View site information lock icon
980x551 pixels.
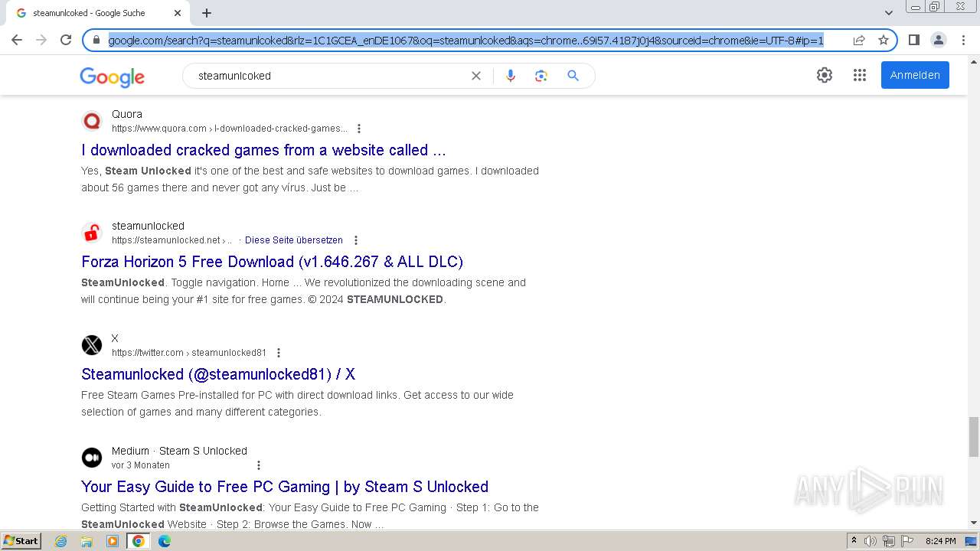tap(96, 40)
